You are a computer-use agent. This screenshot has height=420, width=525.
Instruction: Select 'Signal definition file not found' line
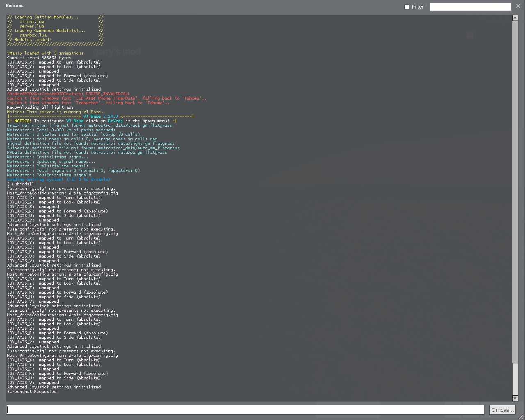tap(91, 144)
